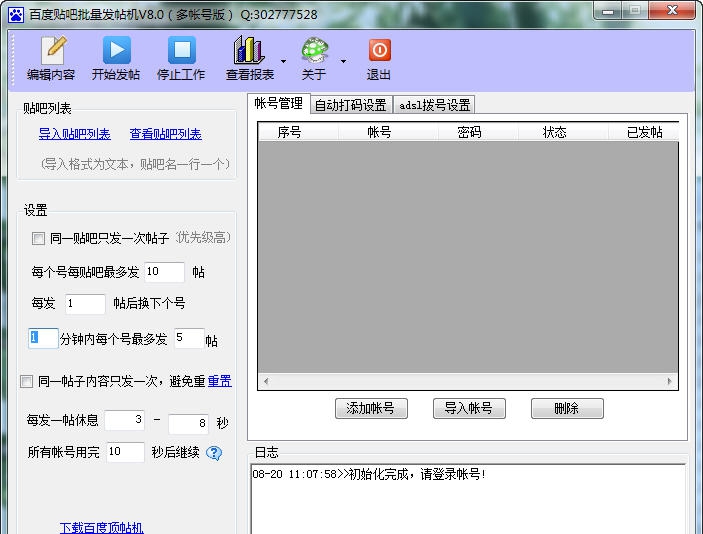The height and width of the screenshot is (534, 703).
Task: Open the 编辑内容 edit content tool
Action: click(x=51, y=59)
